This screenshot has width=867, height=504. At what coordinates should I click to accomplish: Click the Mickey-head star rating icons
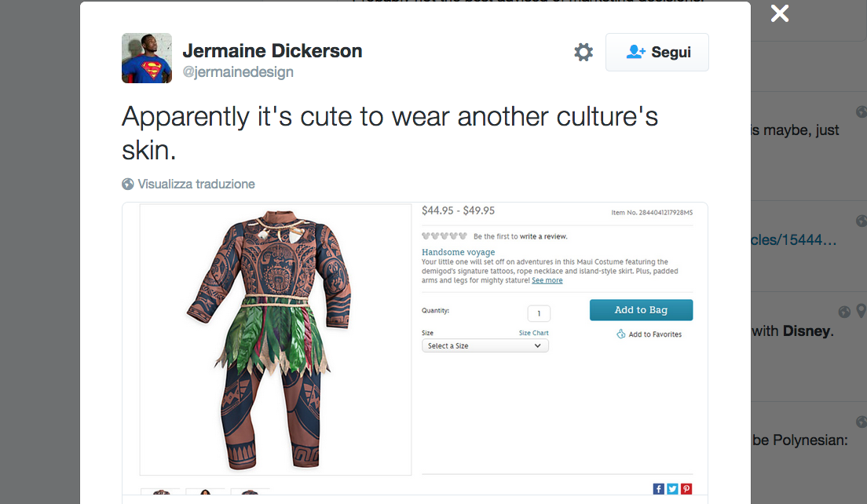tap(444, 236)
